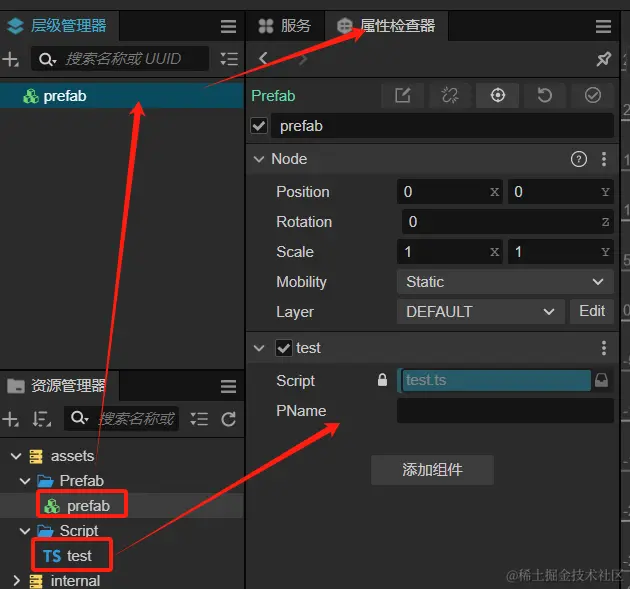Open the Inspector panel hamburger menu
This screenshot has width=630, height=589.
click(x=603, y=27)
